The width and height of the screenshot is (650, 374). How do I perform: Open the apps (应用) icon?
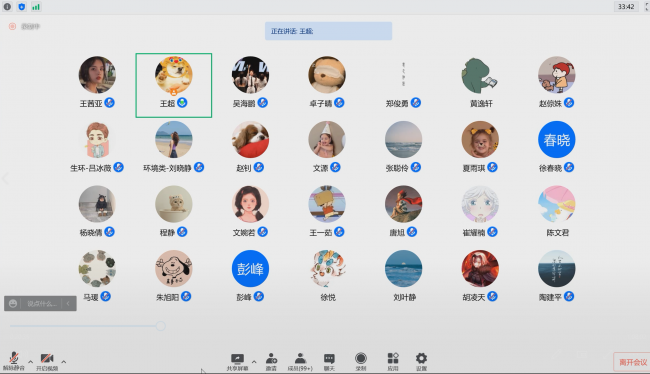pyautogui.click(x=393, y=362)
